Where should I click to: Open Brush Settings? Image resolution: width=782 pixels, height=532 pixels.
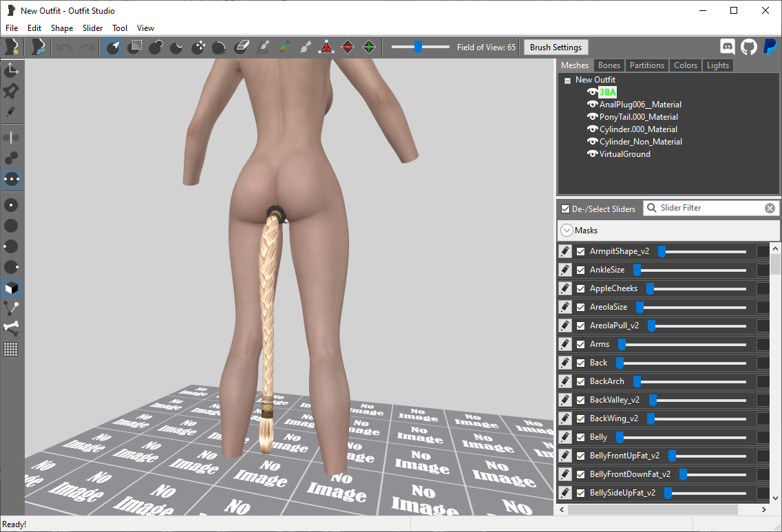[x=556, y=47]
